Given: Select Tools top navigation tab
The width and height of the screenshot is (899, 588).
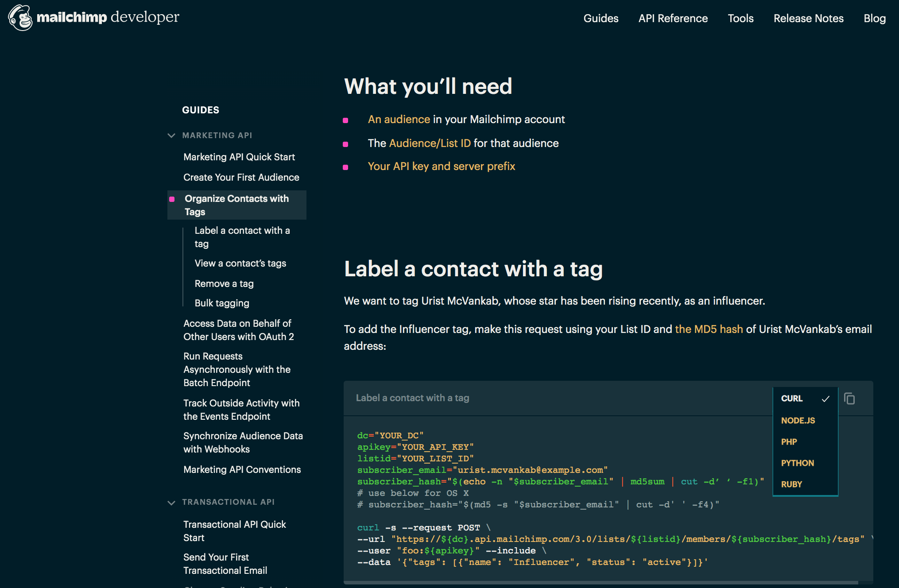Looking at the screenshot, I should point(740,18).
